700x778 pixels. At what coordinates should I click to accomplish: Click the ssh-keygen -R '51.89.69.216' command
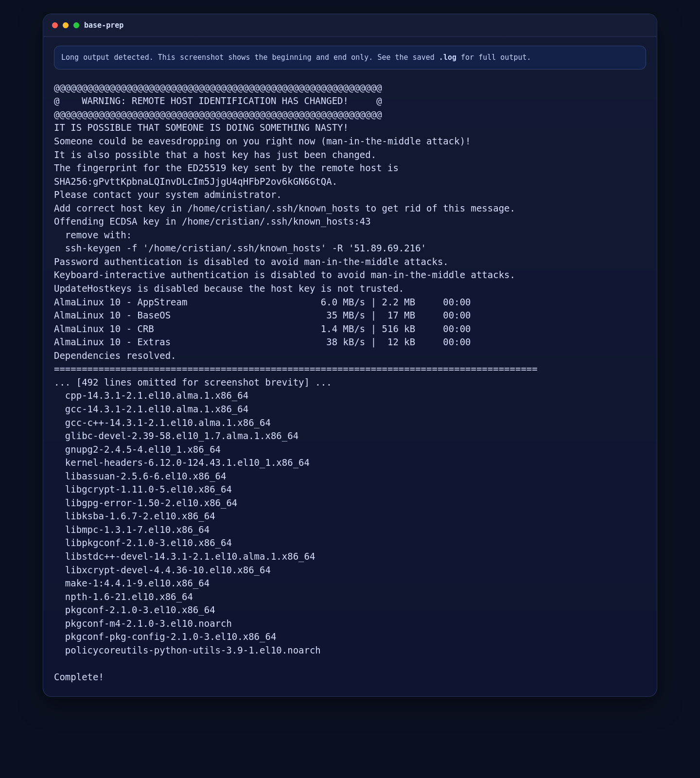(245, 248)
